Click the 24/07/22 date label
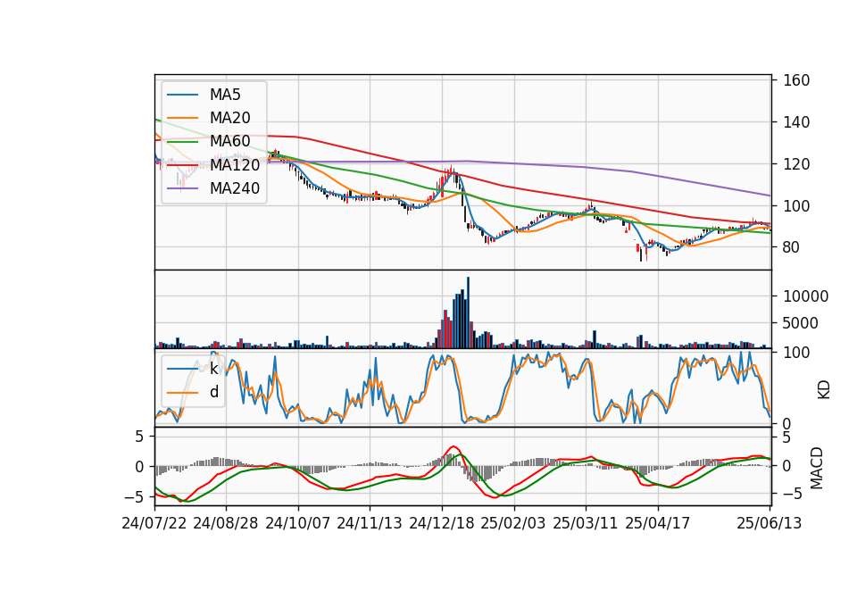 154,523
